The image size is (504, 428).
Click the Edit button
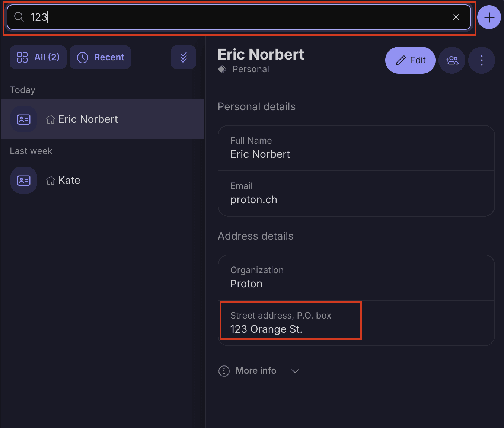click(x=410, y=60)
